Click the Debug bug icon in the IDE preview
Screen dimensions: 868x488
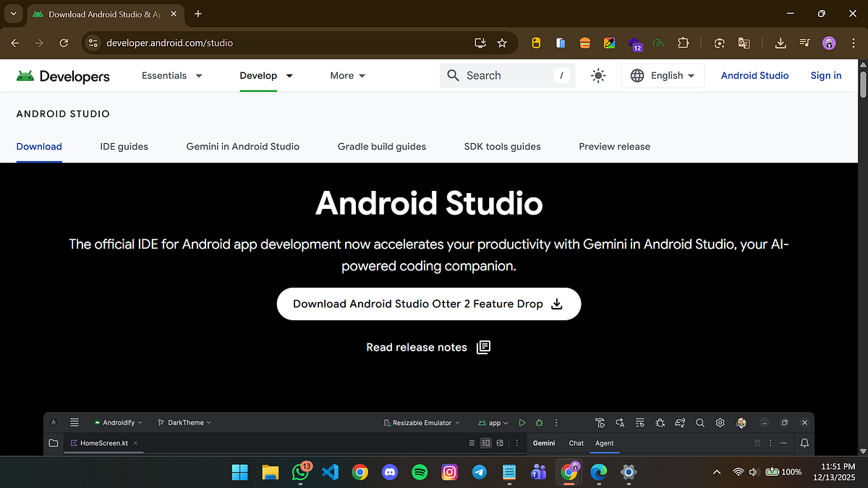tap(539, 423)
